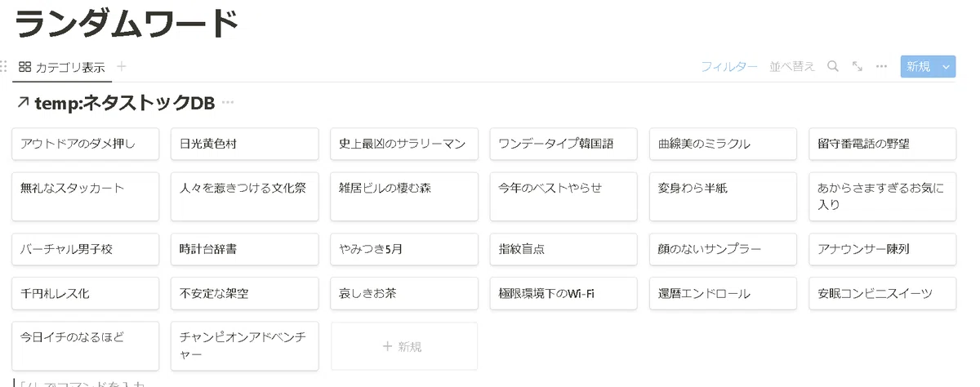
Task: Add a card with the + 新規 tile
Action: pyautogui.click(x=403, y=346)
